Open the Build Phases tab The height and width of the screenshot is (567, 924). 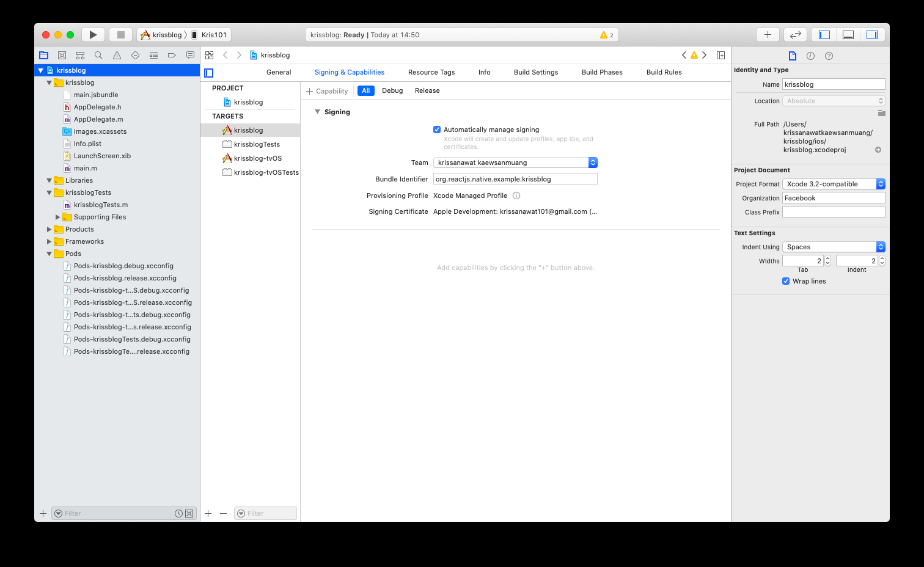tap(602, 72)
